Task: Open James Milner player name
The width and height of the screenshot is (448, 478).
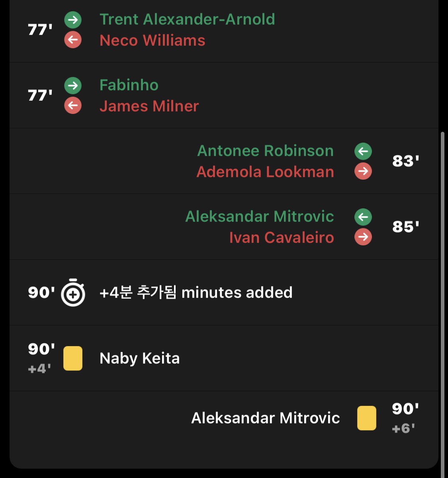Action: pyautogui.click(x=149, y=106)
